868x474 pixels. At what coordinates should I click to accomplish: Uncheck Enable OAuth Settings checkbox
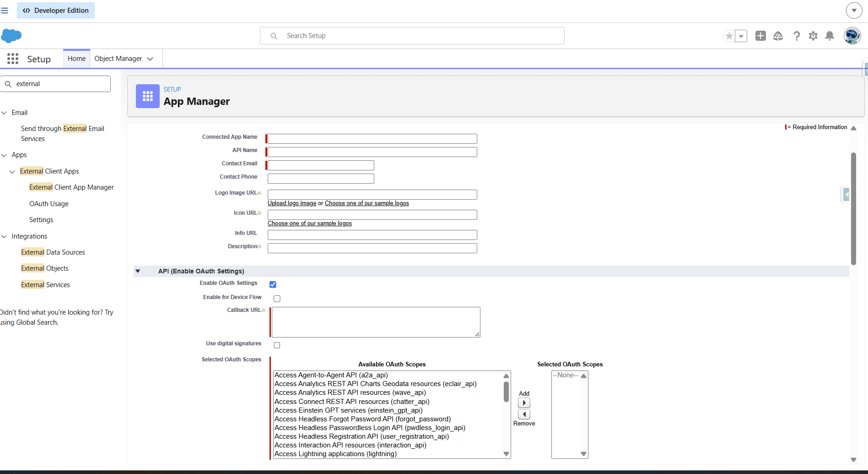click(x=273, y=284)
